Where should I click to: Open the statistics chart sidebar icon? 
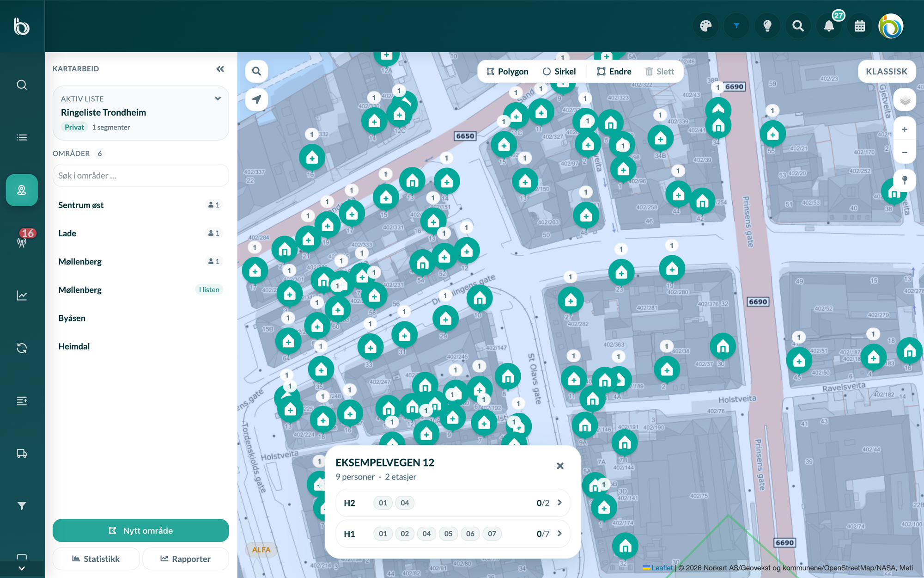22,295
